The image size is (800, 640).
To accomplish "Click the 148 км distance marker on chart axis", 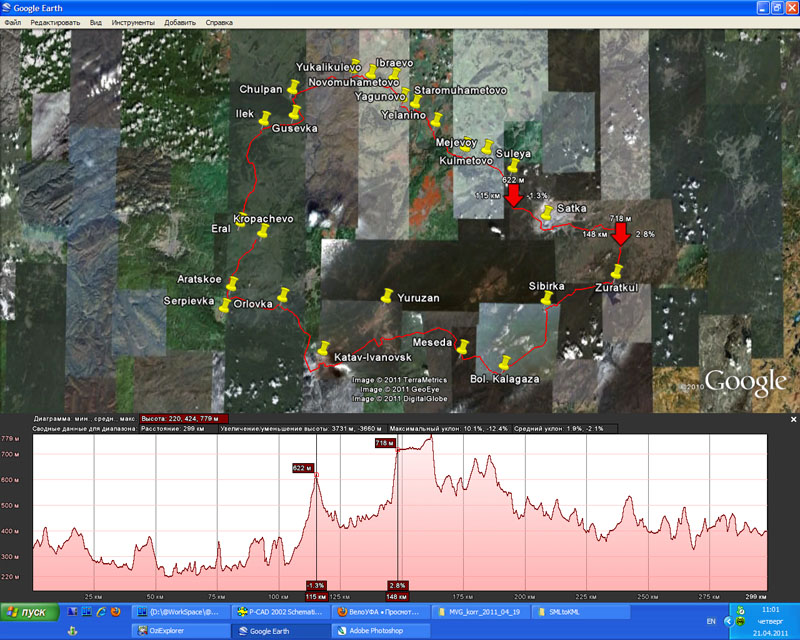I will coord(397,597).
